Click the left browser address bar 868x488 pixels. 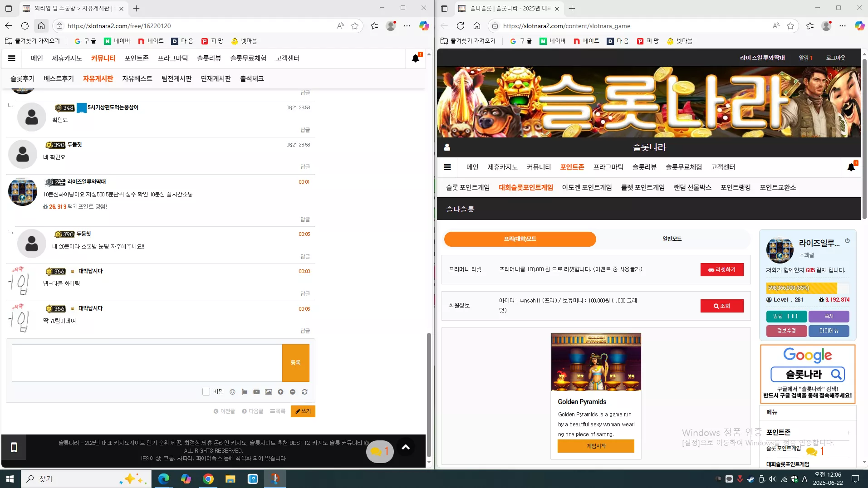click(200, 26)
